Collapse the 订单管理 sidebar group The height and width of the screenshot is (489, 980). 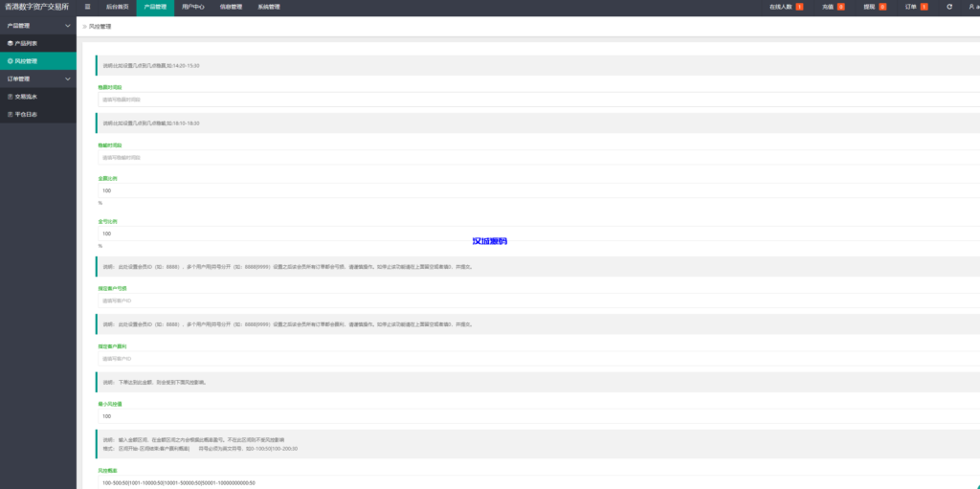(67, 78)
